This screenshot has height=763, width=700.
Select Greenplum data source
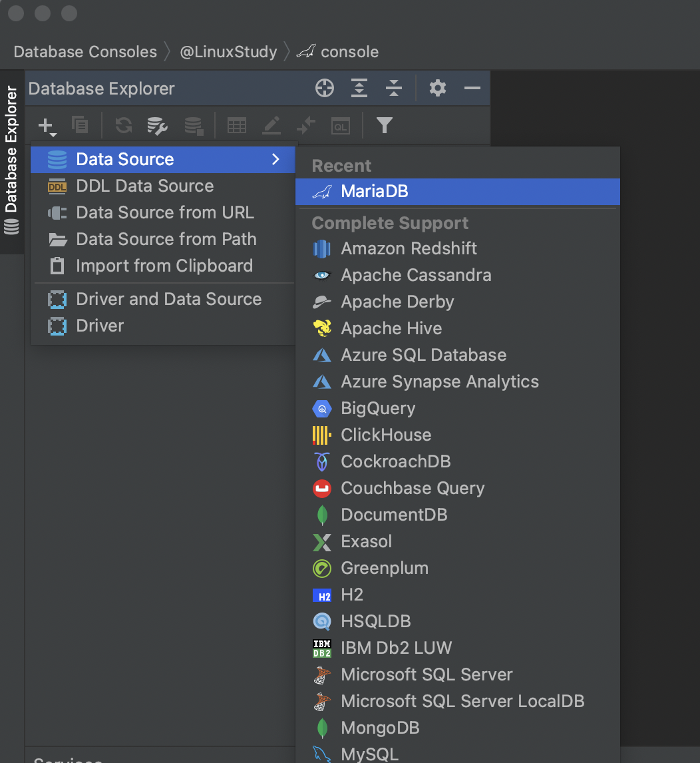pos(458,569)
